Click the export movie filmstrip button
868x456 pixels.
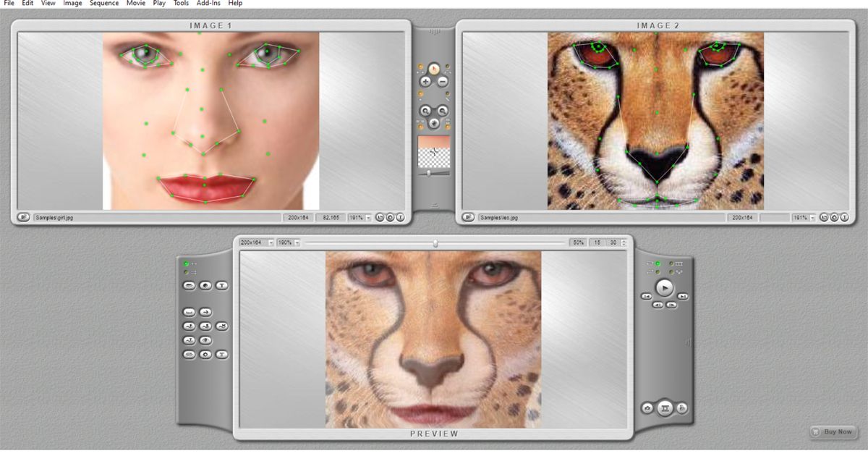[x=664, y=409]
